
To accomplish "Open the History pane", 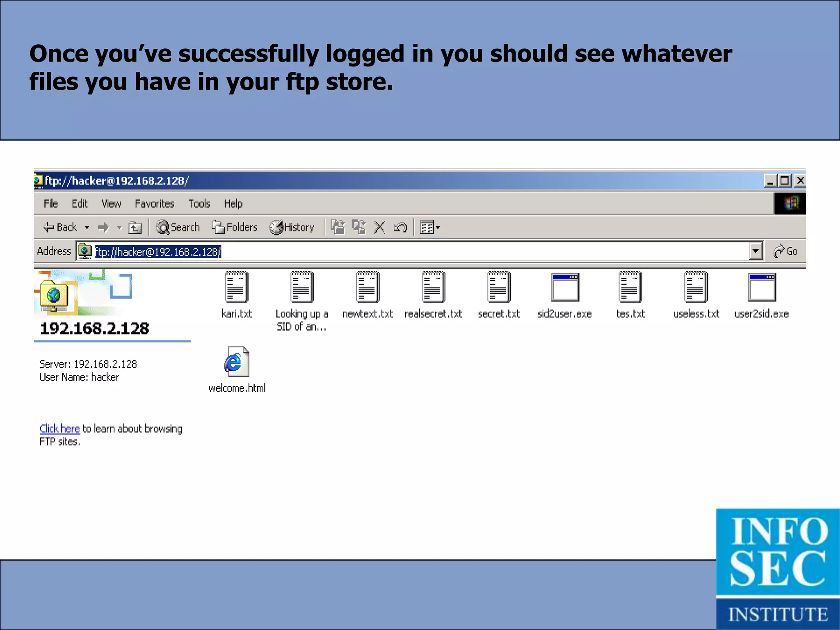I will (x=292, y=228).
